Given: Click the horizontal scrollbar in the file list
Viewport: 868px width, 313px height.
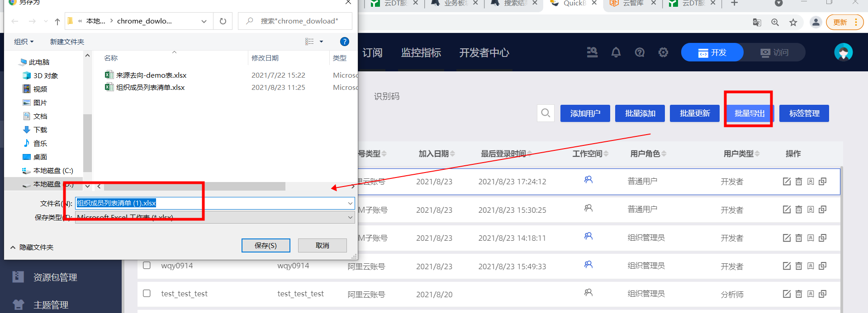Looking at the screenshot, I should pos(194,187).
